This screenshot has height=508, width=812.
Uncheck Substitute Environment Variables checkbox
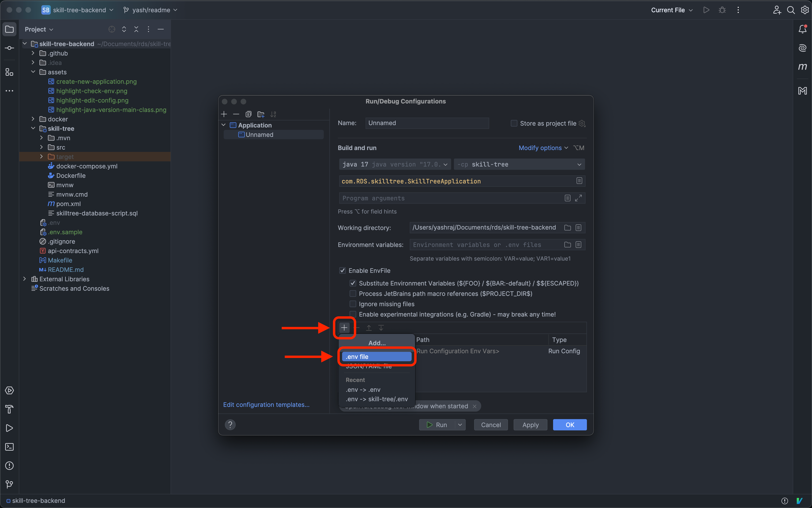353,283
